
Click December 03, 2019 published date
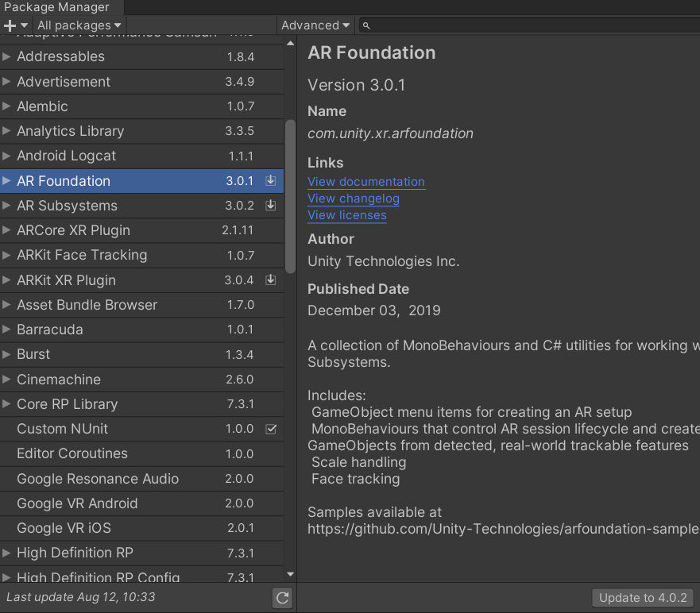coord(373,310)
